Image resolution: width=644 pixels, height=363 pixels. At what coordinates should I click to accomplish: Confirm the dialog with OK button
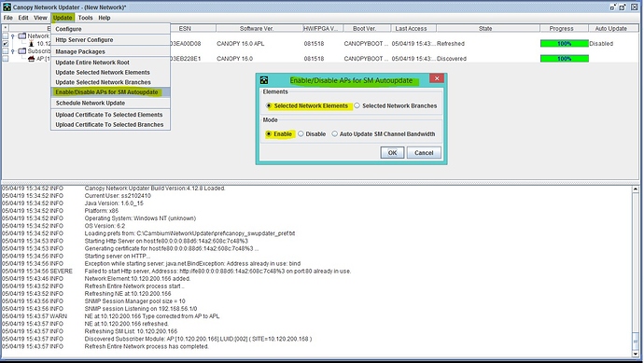(x=392, y=153)
